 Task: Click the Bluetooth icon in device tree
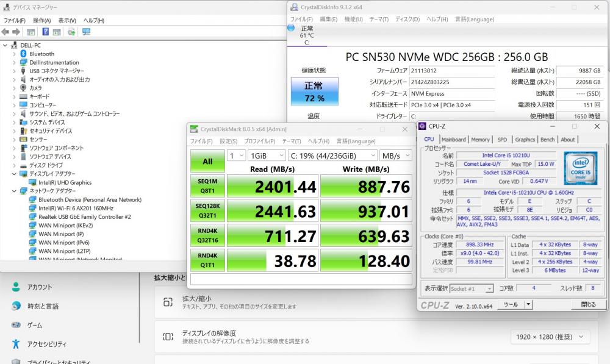click(x=23, y=54)
